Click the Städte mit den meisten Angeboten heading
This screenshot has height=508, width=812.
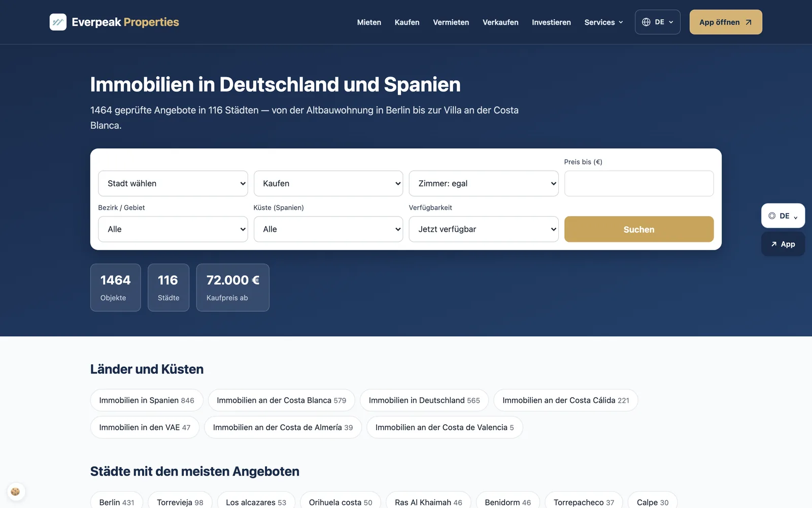[195, 471]
